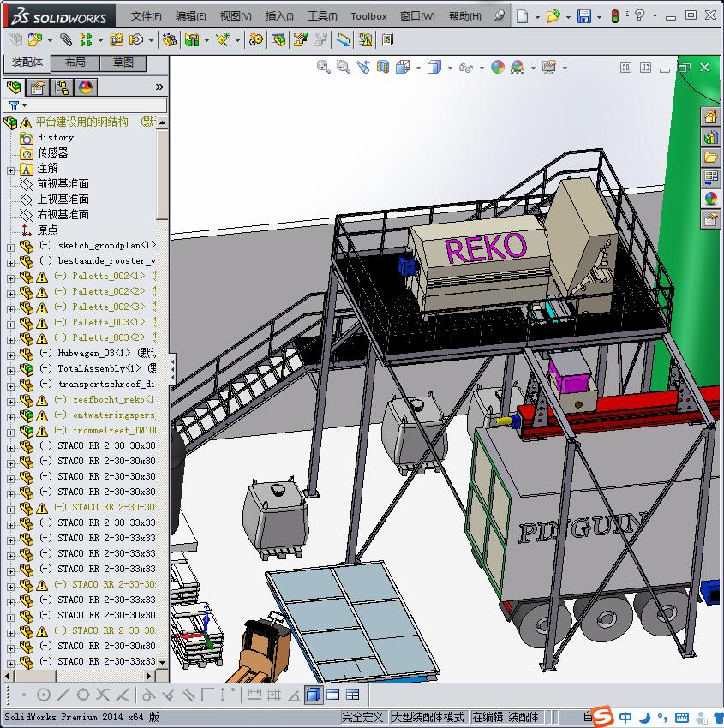The height and width of the screenshot is (728, 724).
Task: Expand the TotalAssembly<1> tree node
Action: [x=10, y=371]
